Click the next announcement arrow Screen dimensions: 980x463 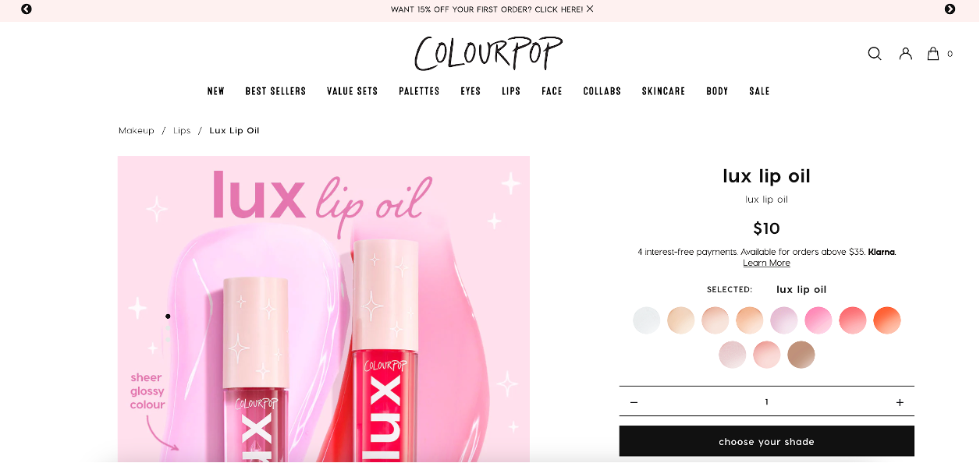pyautogui.click(x=950, y=9)
